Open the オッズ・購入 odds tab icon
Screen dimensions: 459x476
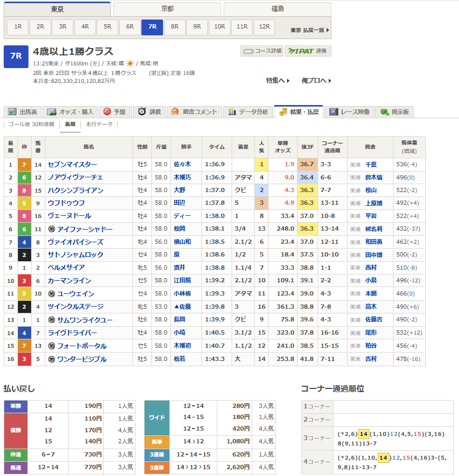pyautogui.click(x=52, y=112)
